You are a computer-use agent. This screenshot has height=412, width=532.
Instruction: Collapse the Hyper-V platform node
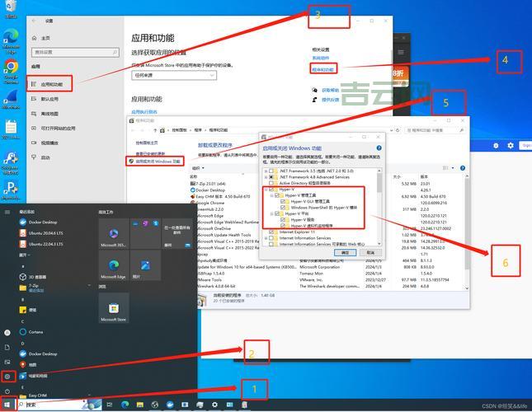[x=271, y=213]
